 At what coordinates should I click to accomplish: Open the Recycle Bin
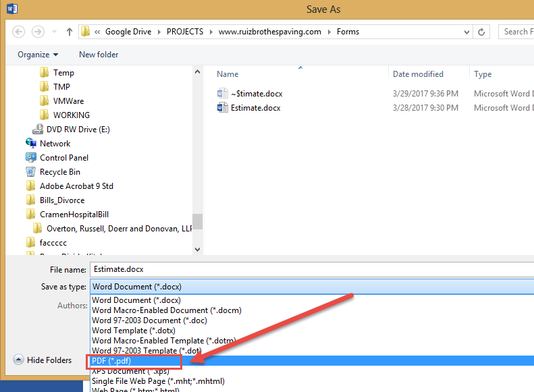coord(59,172)
